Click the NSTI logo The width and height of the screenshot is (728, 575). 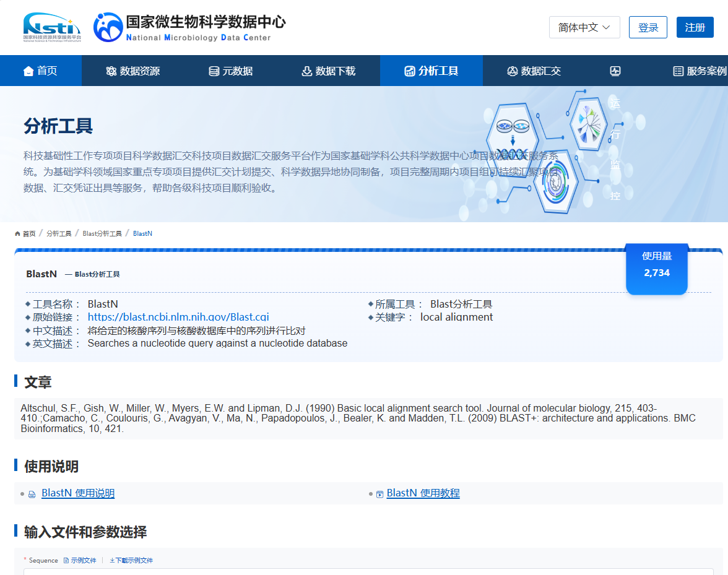pos(52,27)
